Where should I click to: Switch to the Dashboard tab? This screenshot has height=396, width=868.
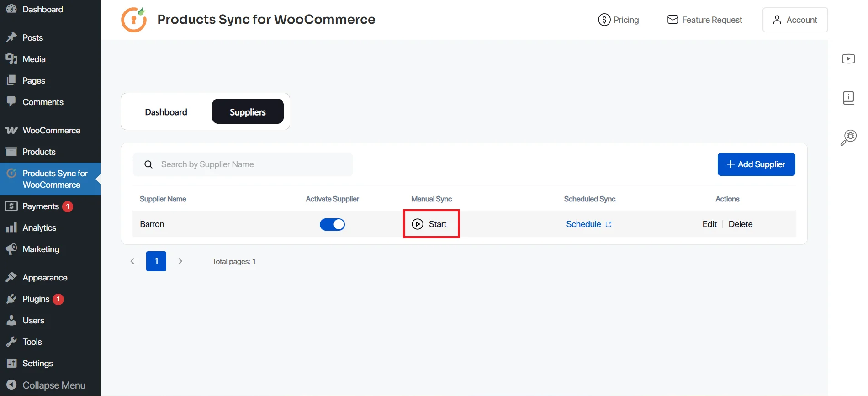[166, 112]
